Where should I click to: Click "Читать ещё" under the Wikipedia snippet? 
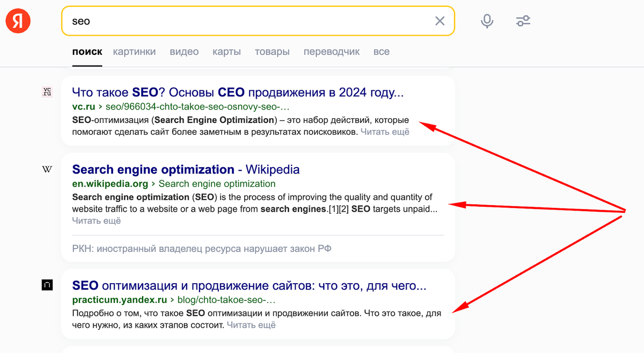(97, 221)
